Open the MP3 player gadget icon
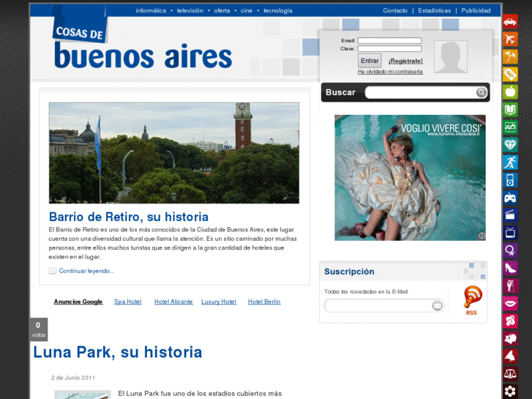Image resolution: width=532 pixels, height=399 pixels. 510,180
